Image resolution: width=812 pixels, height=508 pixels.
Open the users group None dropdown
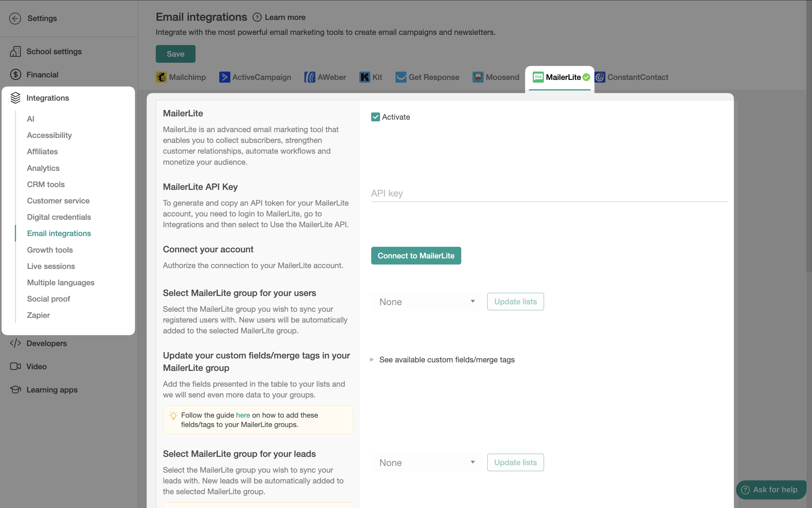pyautogui.click(x=426, y=302)
